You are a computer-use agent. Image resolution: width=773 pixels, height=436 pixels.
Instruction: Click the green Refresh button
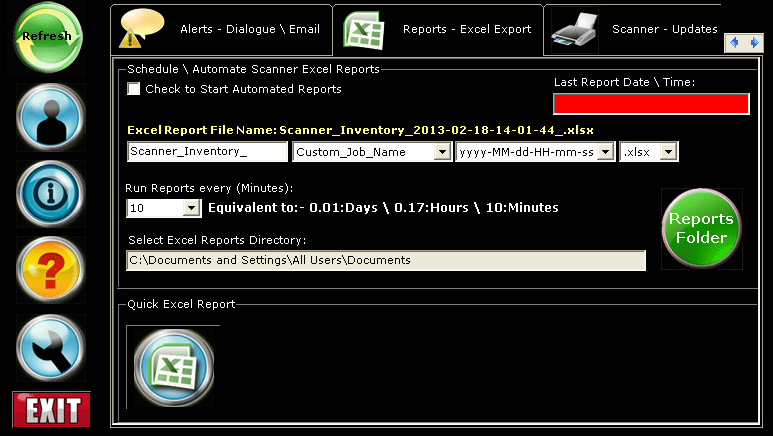47,37
